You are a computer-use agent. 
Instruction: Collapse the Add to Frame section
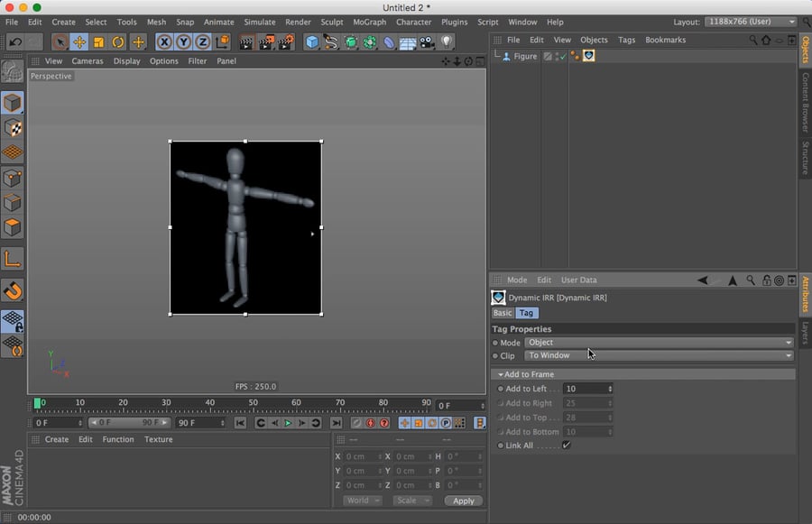coord(503,373)
